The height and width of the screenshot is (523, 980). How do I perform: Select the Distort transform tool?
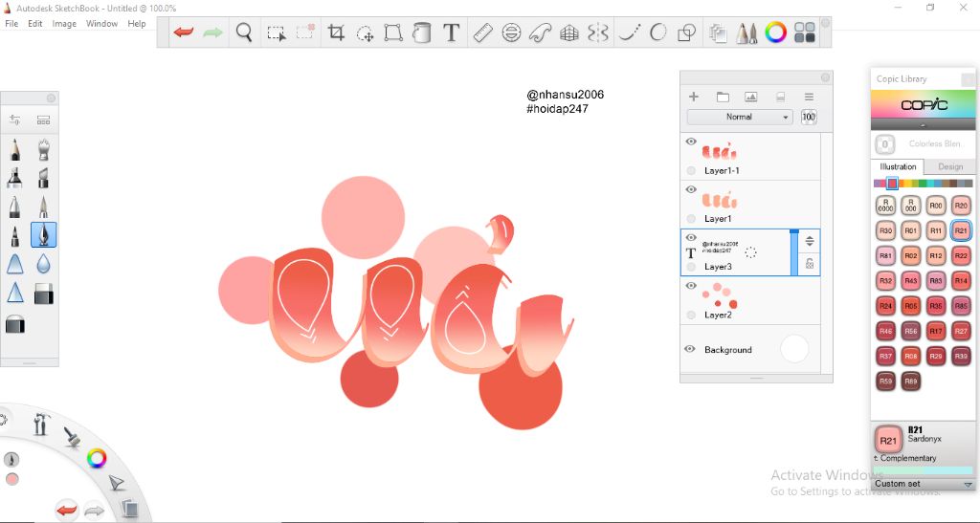tap(393, 33)
